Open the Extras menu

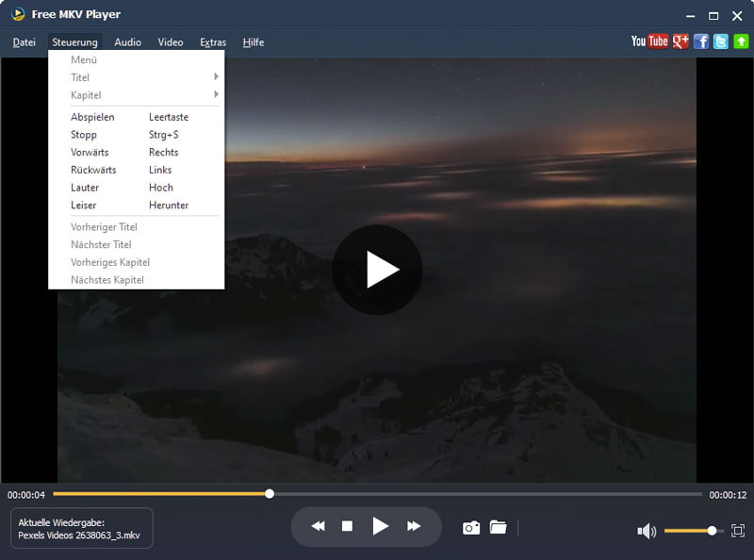pyautogui.click(x=212, y=42)
